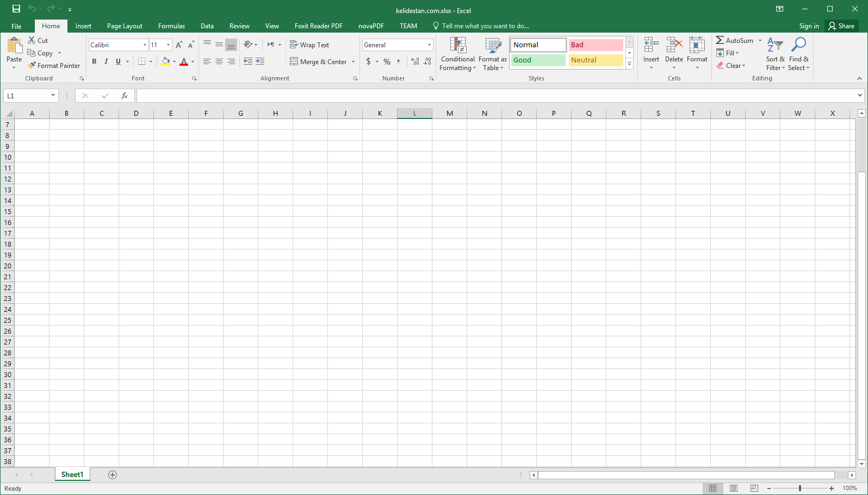This screenshot has height=495, width=868.
Task: Click the Share button
Action: tap(841, 26)
